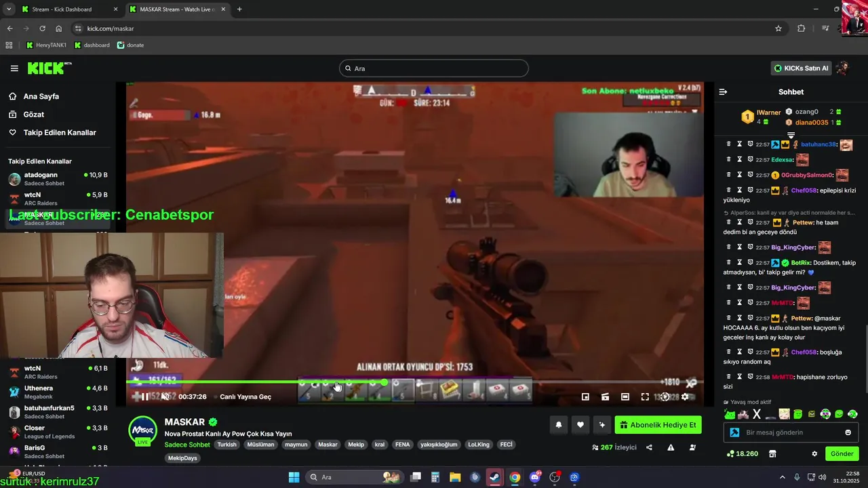
Task: Select the LoLKing tag
Action: 478,445
